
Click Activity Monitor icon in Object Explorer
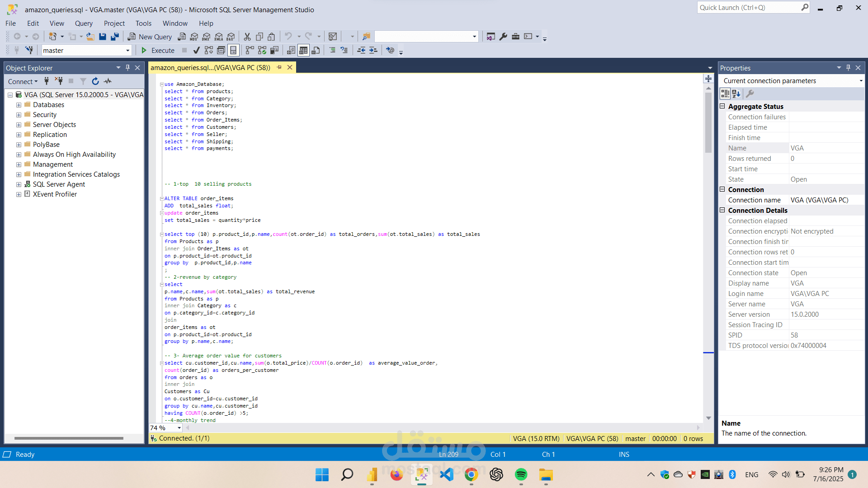pyautogui.click(x=108, y=81)
